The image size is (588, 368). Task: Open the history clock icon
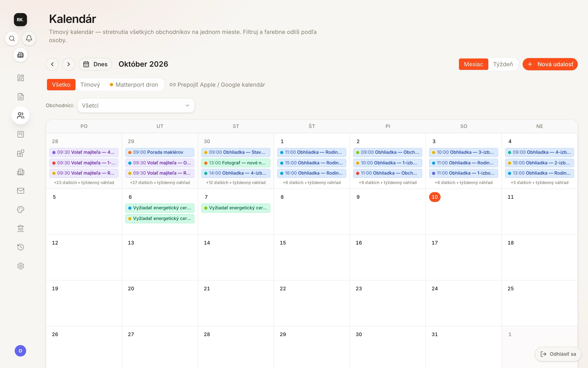coord(21,247)
